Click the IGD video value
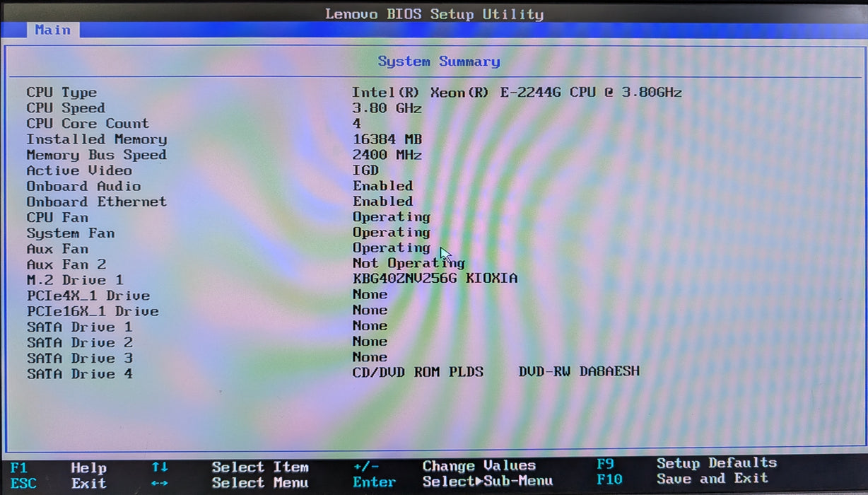This screenshot has width=868, height=495. coord(365,170)
